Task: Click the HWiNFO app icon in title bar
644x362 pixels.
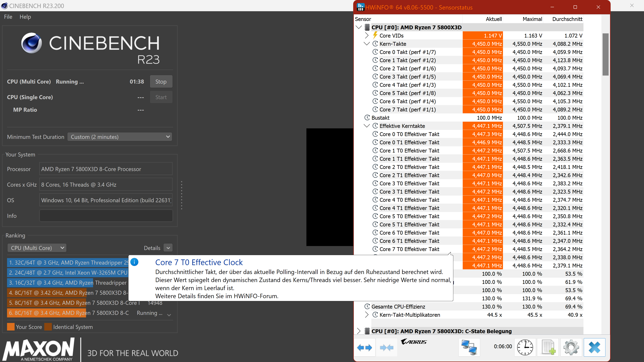Action: click(x=360, y=7)
